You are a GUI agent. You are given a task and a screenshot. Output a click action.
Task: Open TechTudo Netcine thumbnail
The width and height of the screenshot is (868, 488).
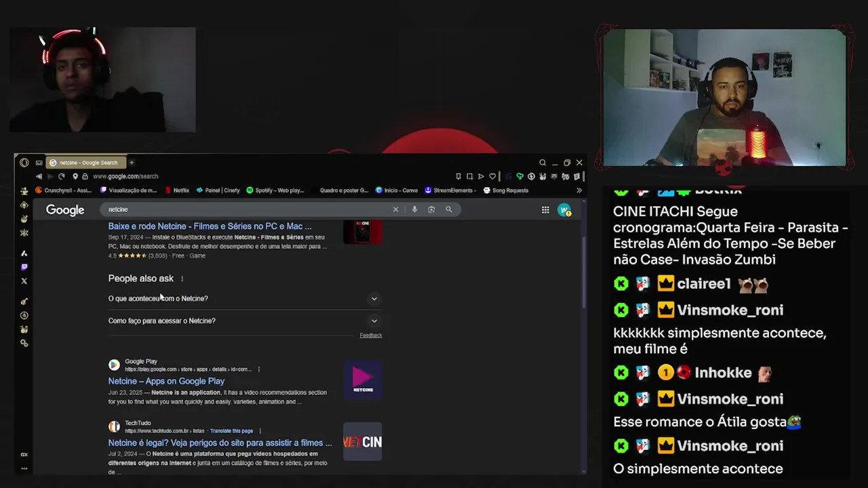pos(363,442)
